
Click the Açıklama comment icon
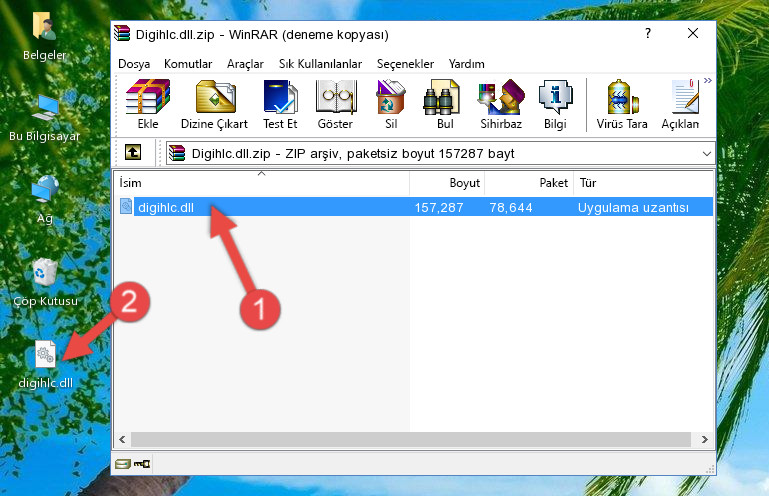point(681,104)
